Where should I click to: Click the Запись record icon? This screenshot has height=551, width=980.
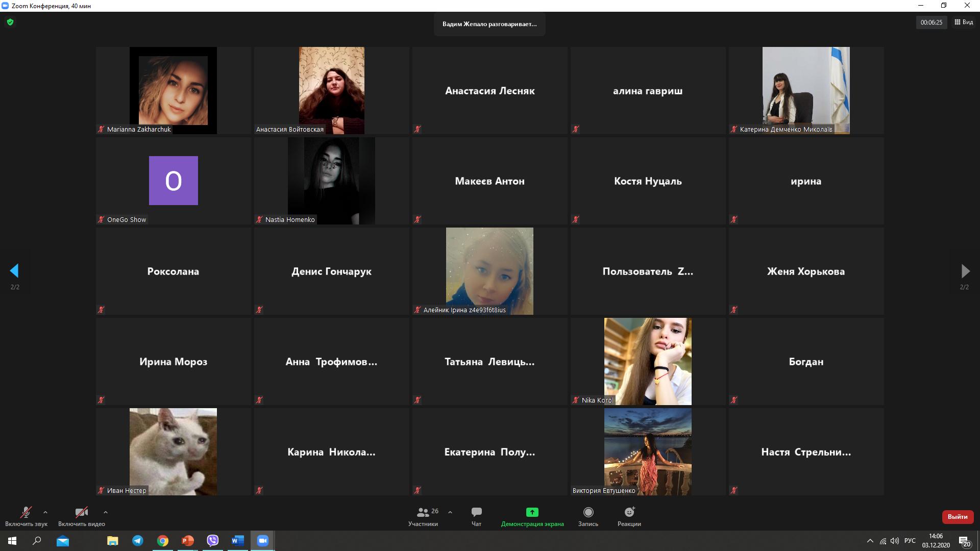tap(588, 512)
